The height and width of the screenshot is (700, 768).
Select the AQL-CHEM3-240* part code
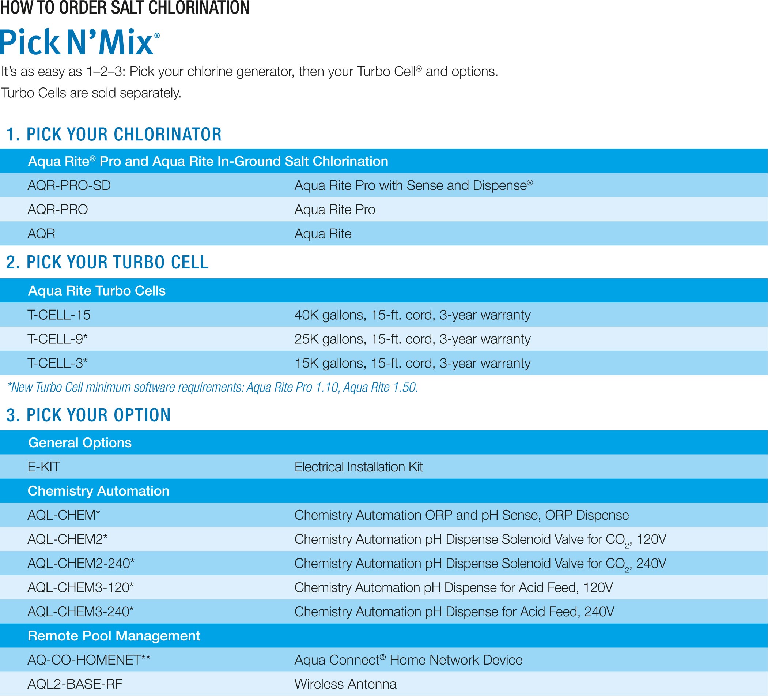pyautogui.click(x=81, y=611)
